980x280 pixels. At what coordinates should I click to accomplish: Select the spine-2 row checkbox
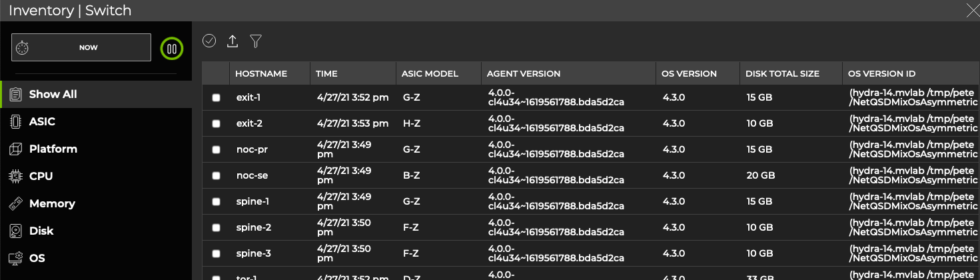216,228
